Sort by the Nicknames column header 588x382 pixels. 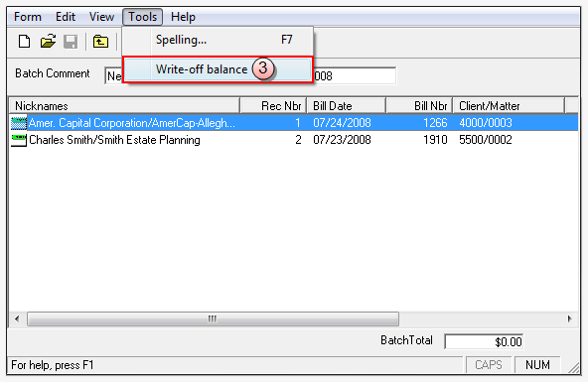124,106
